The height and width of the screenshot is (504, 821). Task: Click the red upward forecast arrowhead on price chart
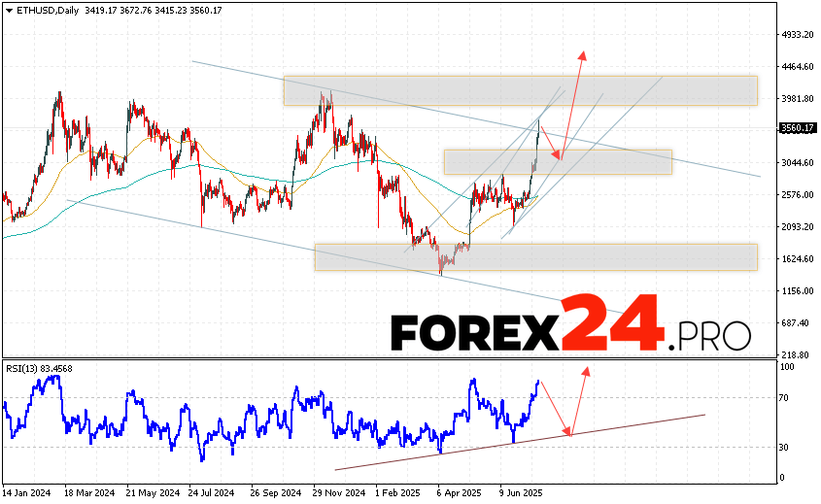point(583,54)
